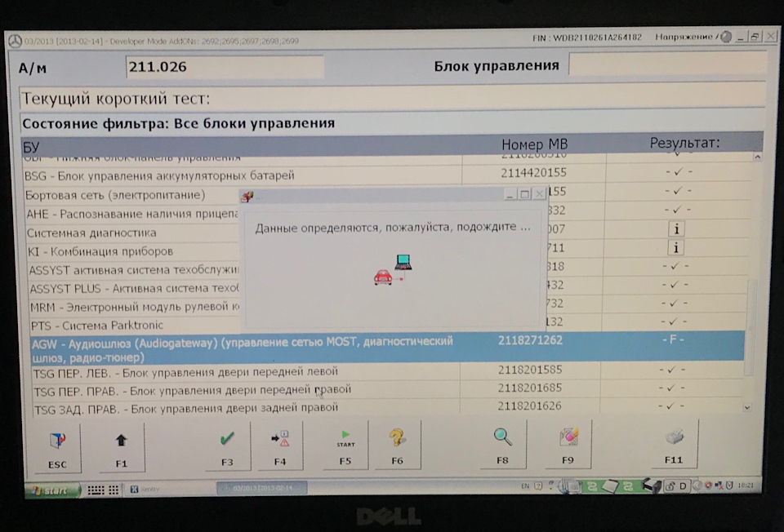The width and height of the screenshot is (784, 532).
Task: Click the F8 magnifier search icon
Action: pyautogui.click(x=502, y=437)
